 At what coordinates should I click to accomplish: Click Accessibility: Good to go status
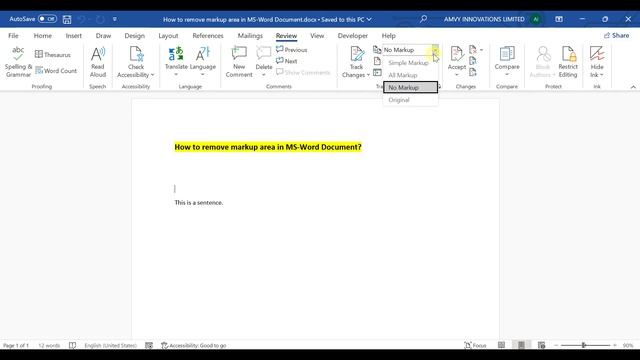(194, 345)
